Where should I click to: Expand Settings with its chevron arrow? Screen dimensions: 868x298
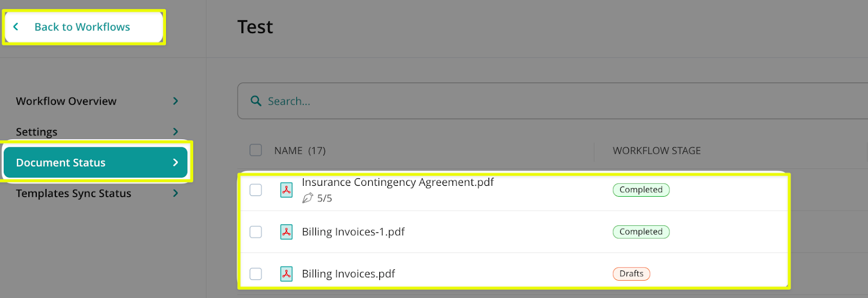(x=175, y=132)
